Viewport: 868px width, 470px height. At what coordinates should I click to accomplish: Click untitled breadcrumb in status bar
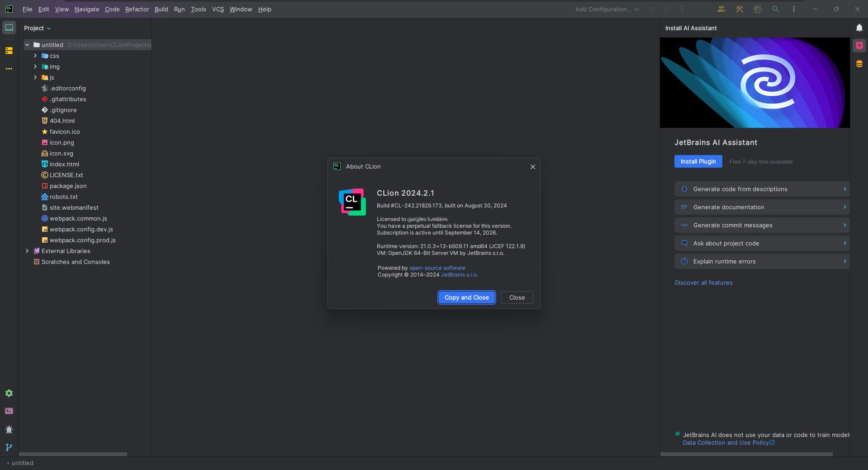click(x=23, y=463)
